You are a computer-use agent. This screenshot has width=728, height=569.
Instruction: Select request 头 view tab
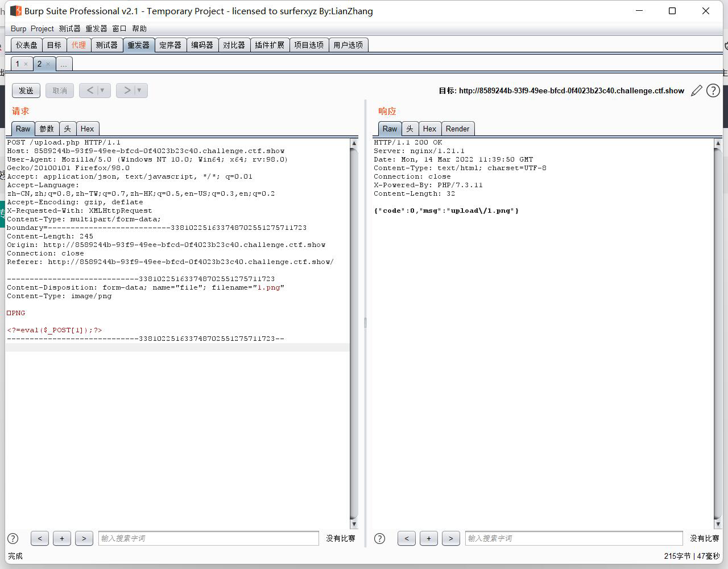click(x=67, y=129)
